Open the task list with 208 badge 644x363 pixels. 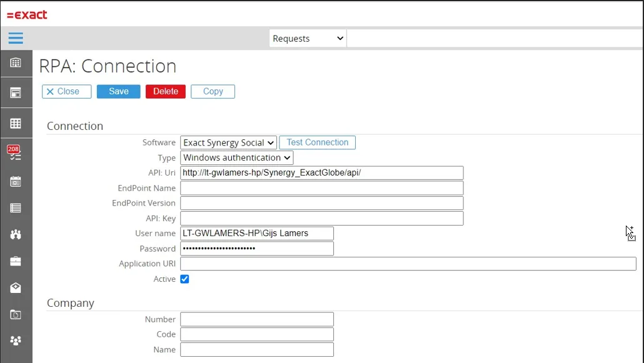click(x=15, y=154)
